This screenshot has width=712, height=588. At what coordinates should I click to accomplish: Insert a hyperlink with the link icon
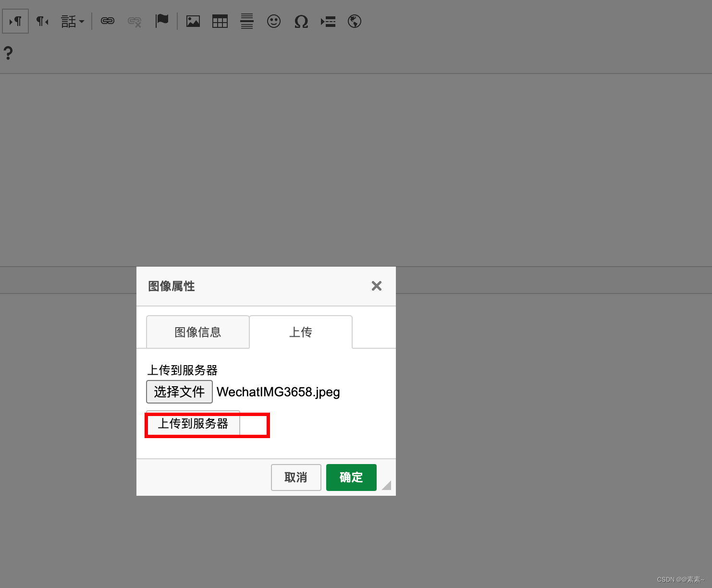[x=108, y=21]
